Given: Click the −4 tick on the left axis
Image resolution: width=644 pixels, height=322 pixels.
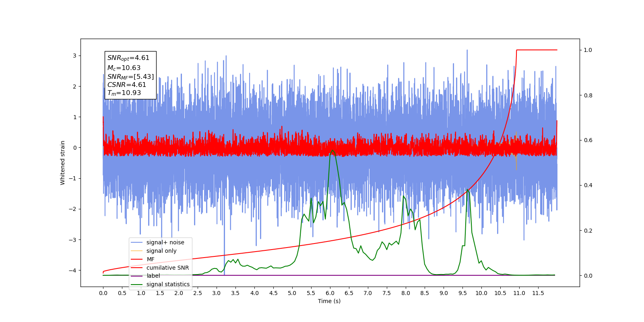Looking at the screenshot, I should pos(73,270).
